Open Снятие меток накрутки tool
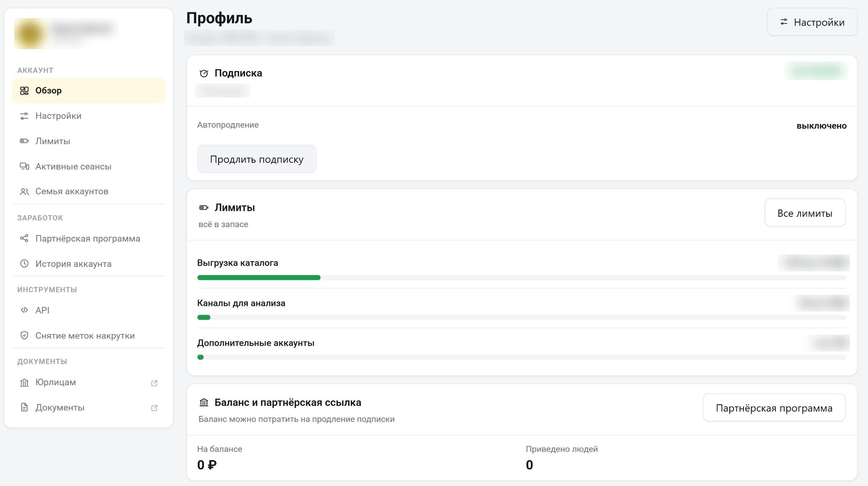Viewport: 868px width, 486px height. pyautogui.click(x=89, y=336)
